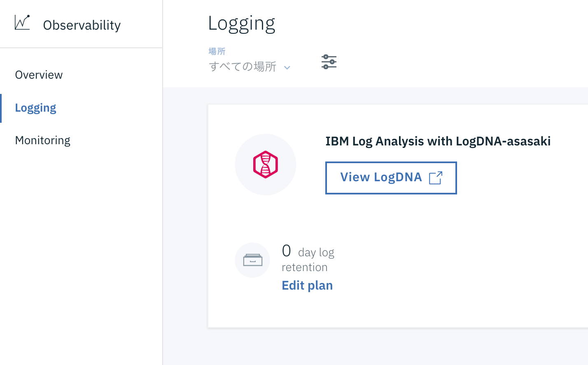
Task: Open the すべての場所 location dropdown
Action: click(243, 67)
